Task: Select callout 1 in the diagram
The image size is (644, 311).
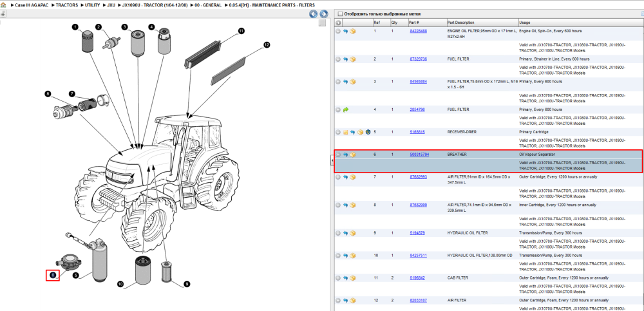Action: point(75,27)
